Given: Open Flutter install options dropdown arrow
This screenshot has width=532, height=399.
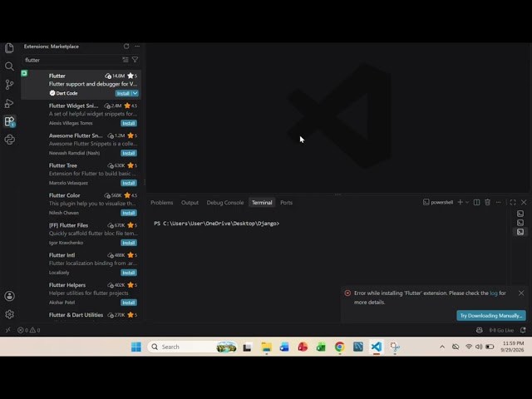Looking at the screenshot, I should [135, 93].
